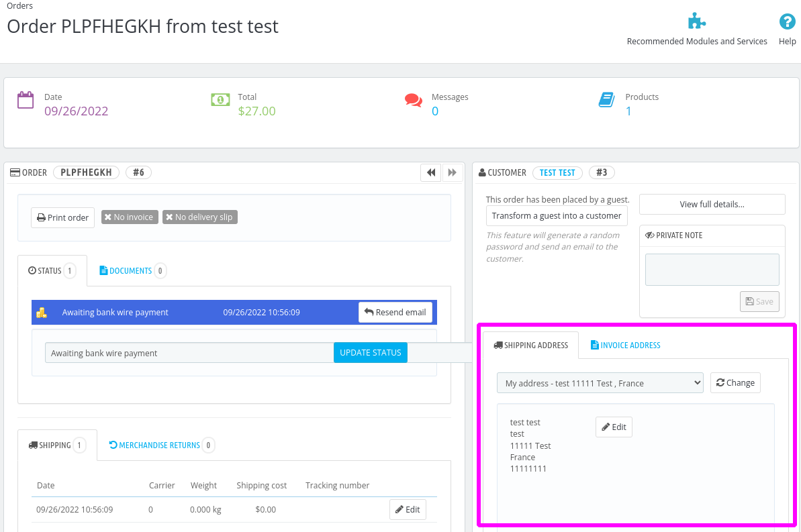801x532 pixels.
Task: Click the TEST TEST customer link
Action: click(x=557, y=172)
